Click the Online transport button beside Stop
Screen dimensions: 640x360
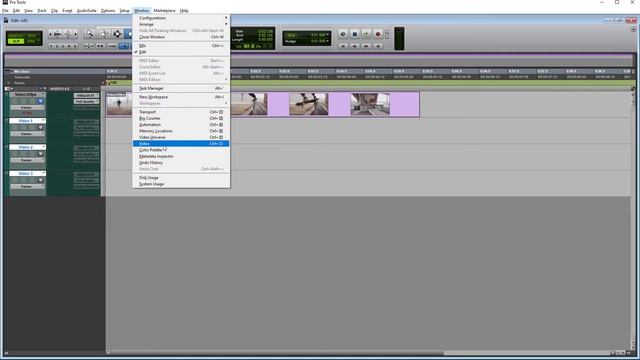(x=343, y=34)
